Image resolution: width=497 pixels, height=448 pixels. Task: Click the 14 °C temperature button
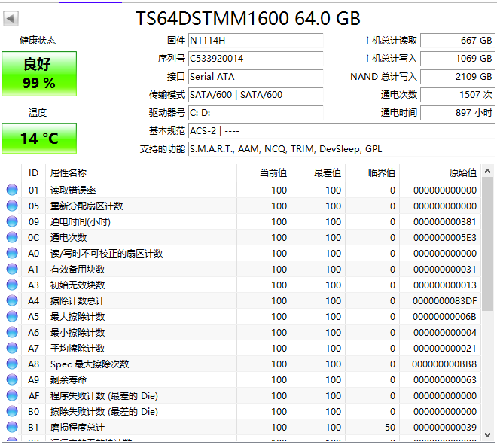coord(39,139)
